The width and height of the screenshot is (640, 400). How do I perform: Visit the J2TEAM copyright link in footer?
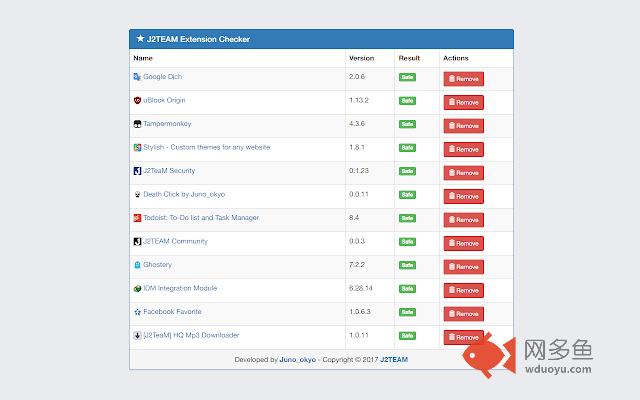(393, 359)
